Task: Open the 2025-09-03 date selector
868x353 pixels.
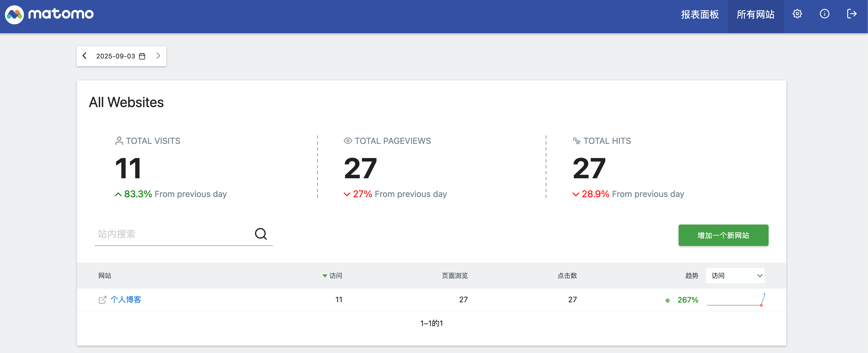Action: tap(115, 56)
